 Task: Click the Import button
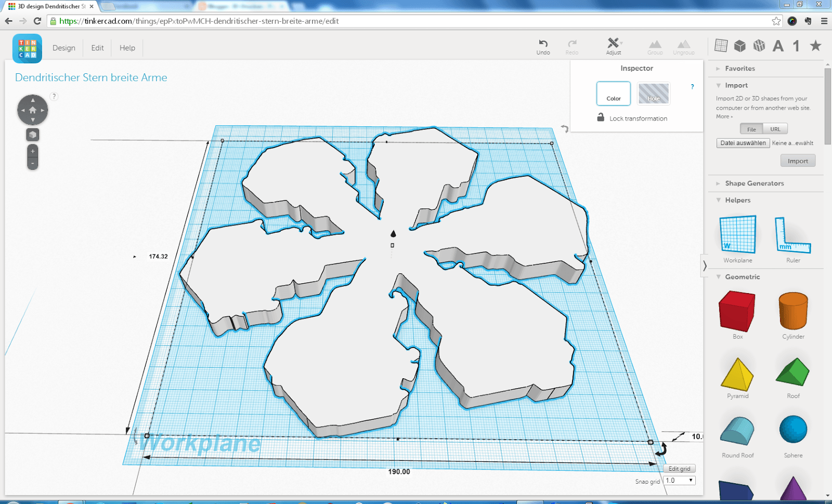(x=798, y=160)
